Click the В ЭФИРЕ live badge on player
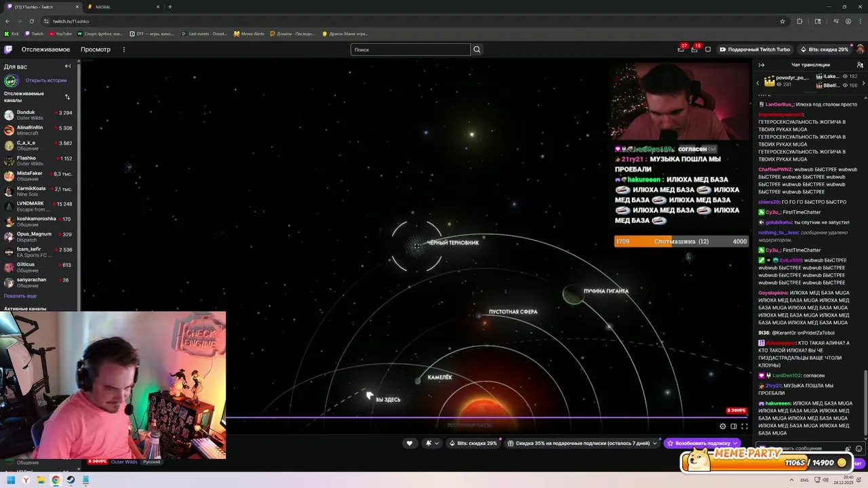This screenshot has height=488, width=868. [736, 411]
